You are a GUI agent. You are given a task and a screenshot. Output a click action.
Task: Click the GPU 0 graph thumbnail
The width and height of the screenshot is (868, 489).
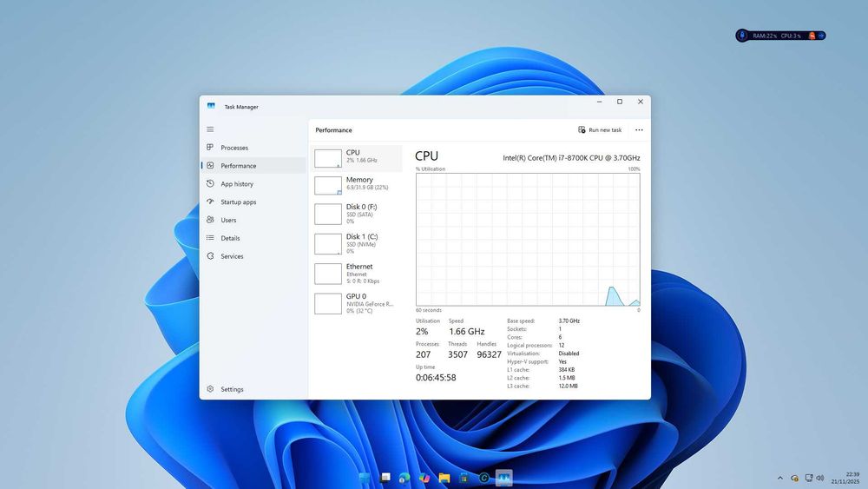(x=328, y=303)
